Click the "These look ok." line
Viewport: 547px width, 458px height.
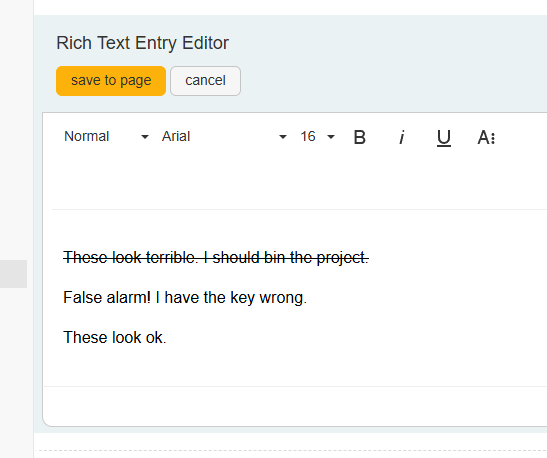[x=115, y=338]
